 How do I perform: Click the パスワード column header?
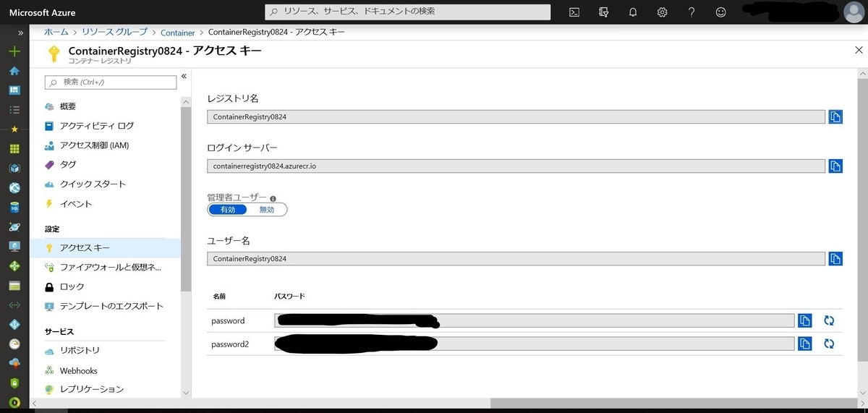(x=290, y=297)
